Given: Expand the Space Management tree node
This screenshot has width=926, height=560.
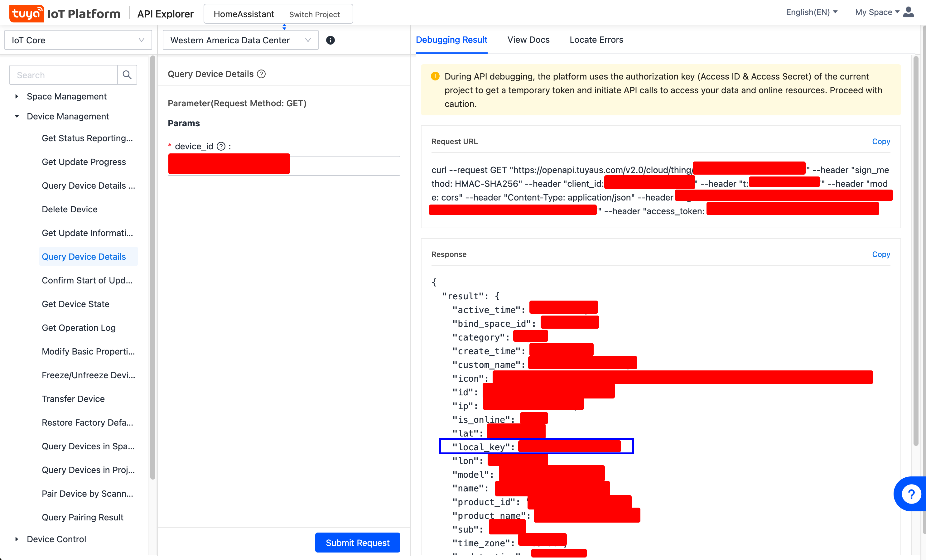Looking at the screenshot, I should (17, 97).
